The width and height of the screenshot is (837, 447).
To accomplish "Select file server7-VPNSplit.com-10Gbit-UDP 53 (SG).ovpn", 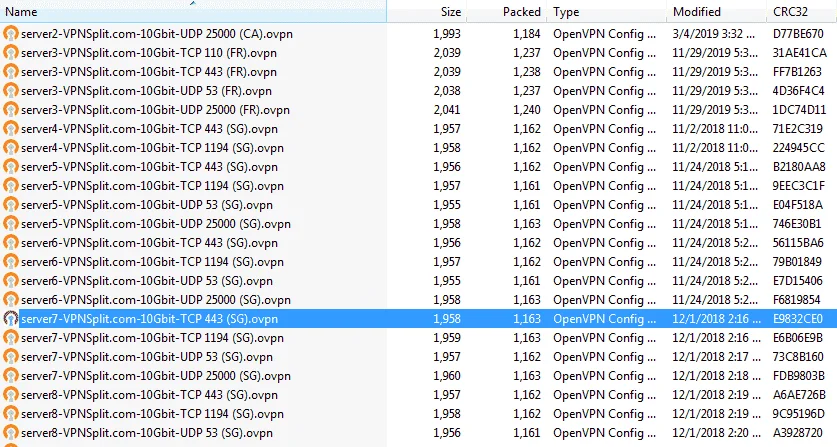I will coord(147,357).
